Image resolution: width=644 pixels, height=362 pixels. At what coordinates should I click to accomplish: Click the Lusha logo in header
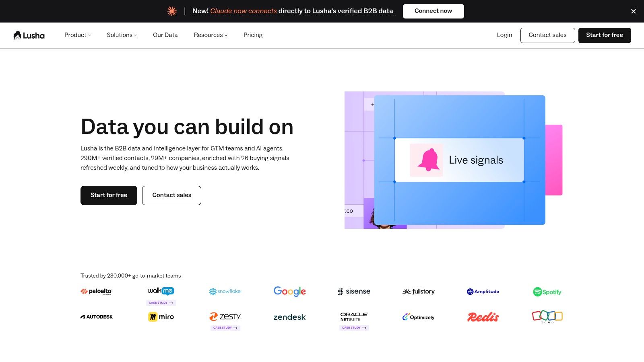(29, 35)
